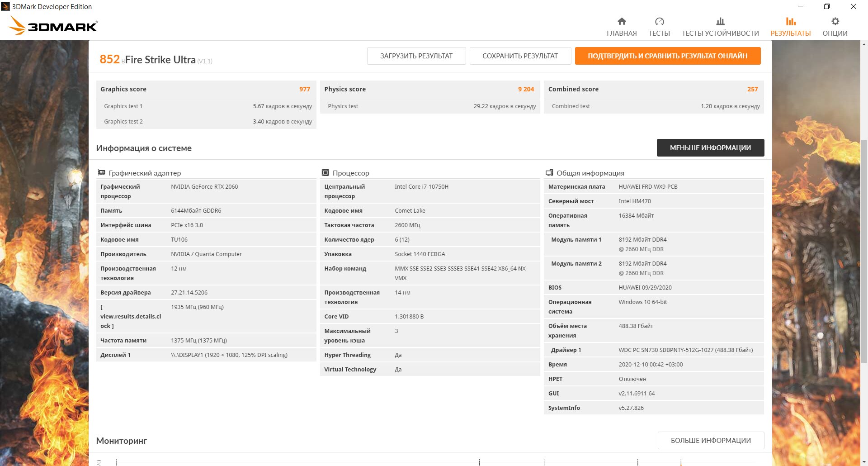The image size is (868, 466).
Task: Click the Combined score value 257
Action: [752, 89]
